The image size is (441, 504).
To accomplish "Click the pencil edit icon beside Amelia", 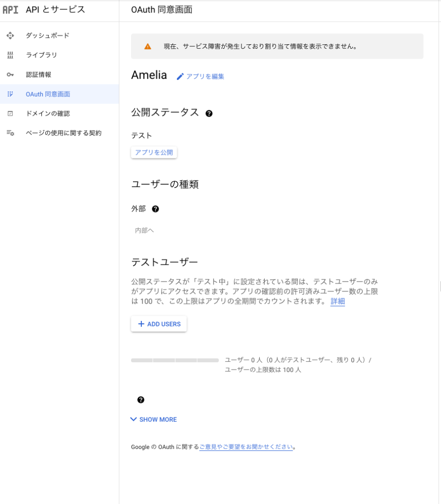I will tap(180, 76).
